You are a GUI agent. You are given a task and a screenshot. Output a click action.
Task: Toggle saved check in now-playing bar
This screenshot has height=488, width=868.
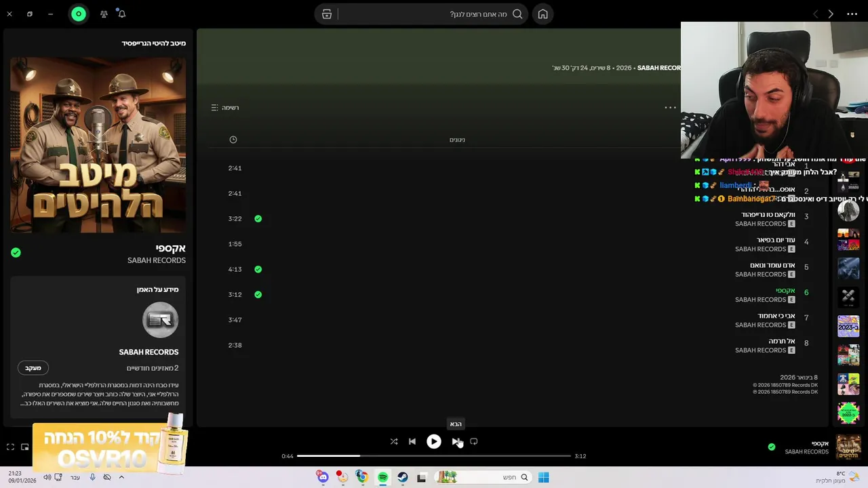pyautogui.click(x=771, y=447)
